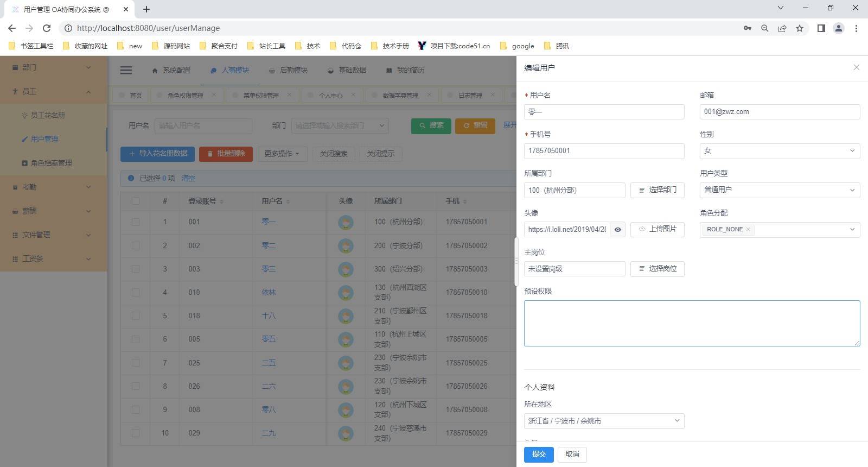Collapse sidebar with hamburger menu icon

click(126, 70)
